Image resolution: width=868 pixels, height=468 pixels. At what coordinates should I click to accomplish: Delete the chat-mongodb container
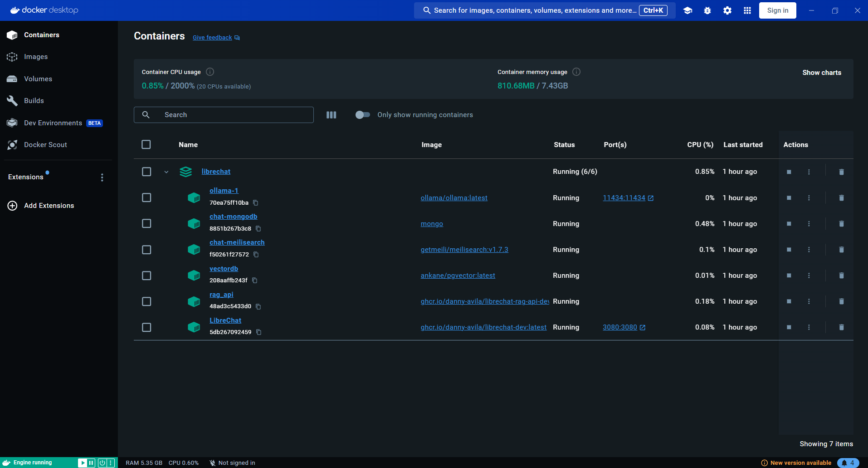[x=842, y=224]
